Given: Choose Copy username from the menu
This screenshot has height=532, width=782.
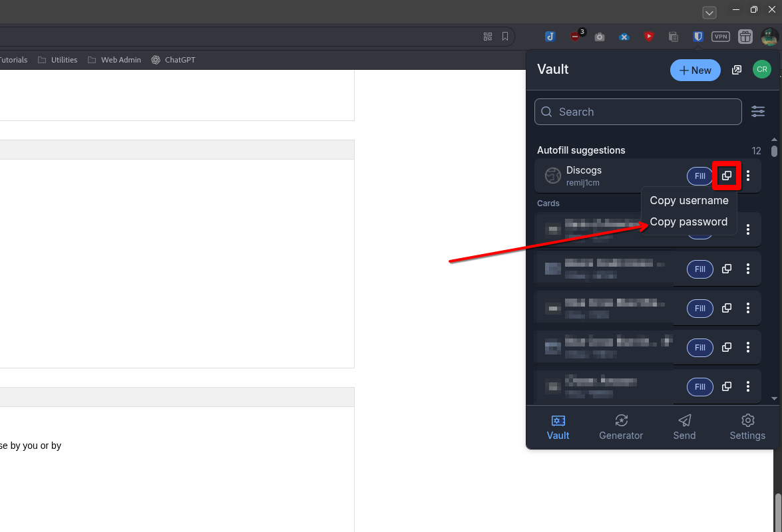Looking at the screenshot, I should tap(689, 201).
